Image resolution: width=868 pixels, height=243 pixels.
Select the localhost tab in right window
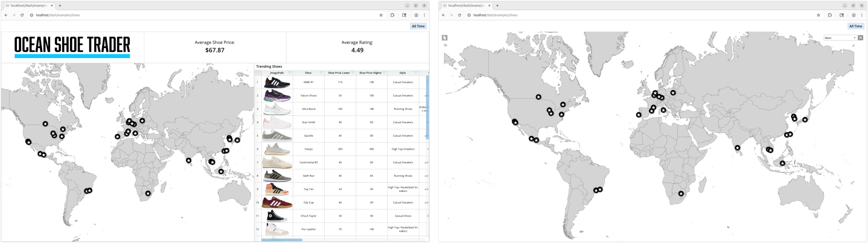click(x=466, y=6)
